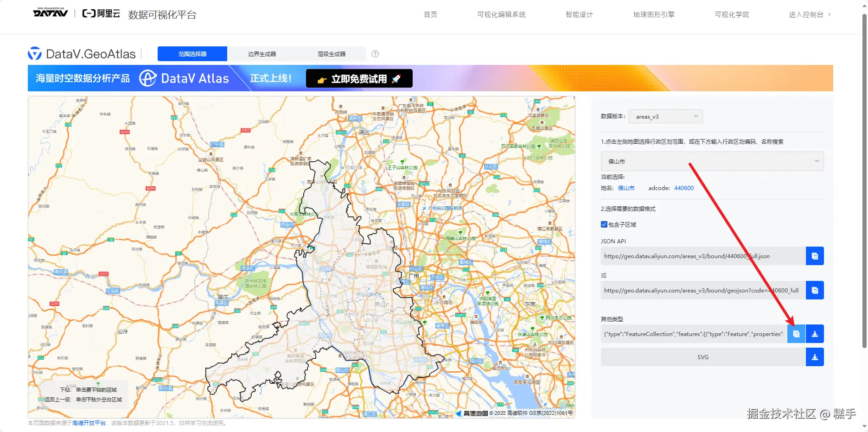Click the 广州 label on the map
This screenshot has height=432, width=868.
(x=414, y=275)
